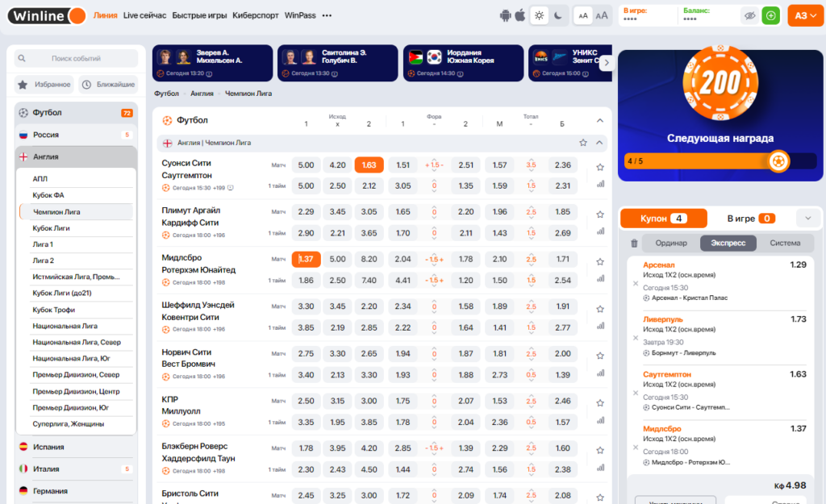Expand Испания in the sidebar

pos(77,447)
